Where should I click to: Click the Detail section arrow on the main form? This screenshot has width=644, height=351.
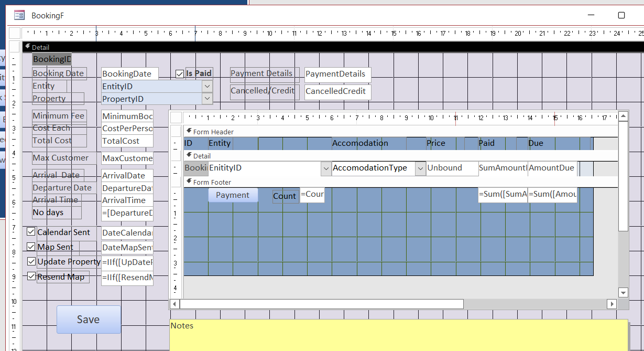coord(29,47)
